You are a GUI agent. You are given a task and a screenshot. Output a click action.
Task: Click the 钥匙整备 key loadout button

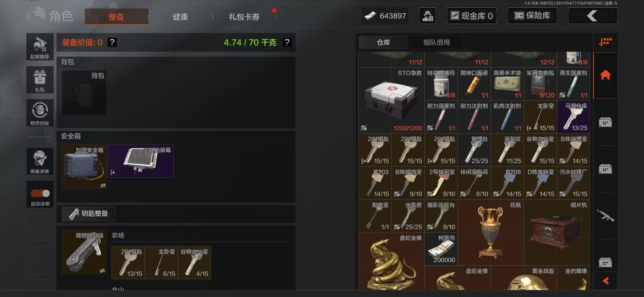pos(89,214)
